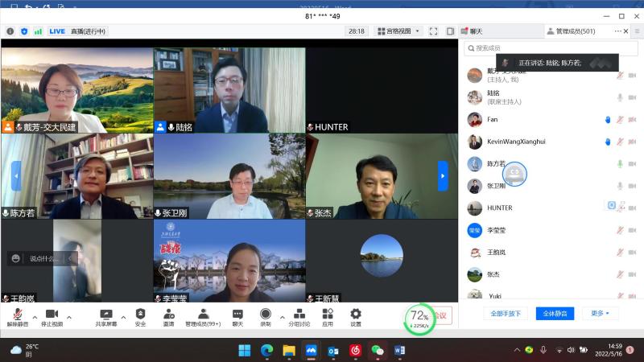
Task: Open the 宫格视图 layout dropdown
Action: (x=398, y=31)
